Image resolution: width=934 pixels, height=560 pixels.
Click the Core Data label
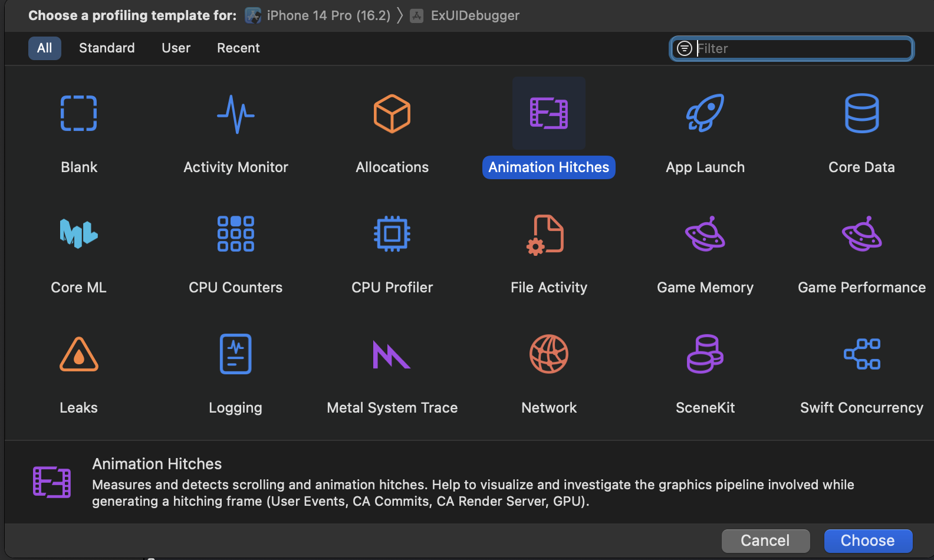(862, 167)
